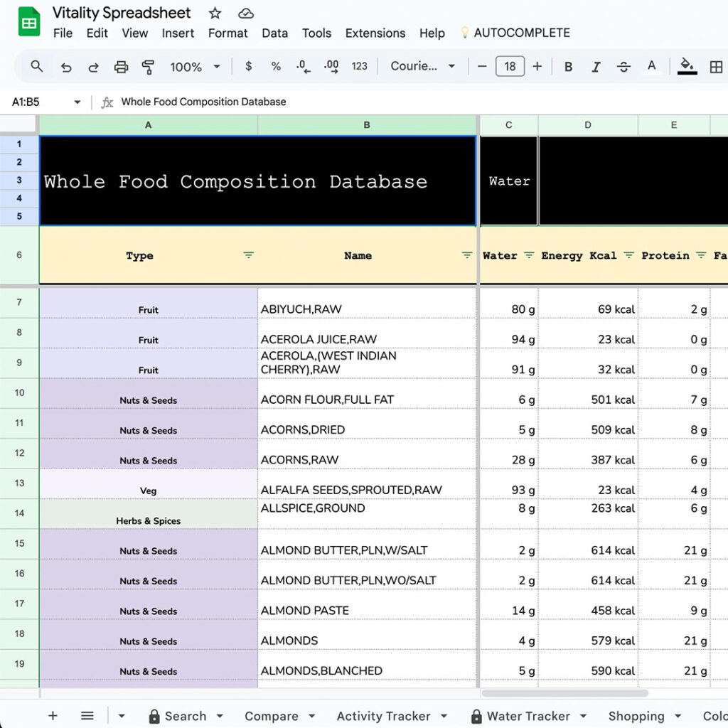
Task: Check cloud save status icon
Action: coord(245,14)
